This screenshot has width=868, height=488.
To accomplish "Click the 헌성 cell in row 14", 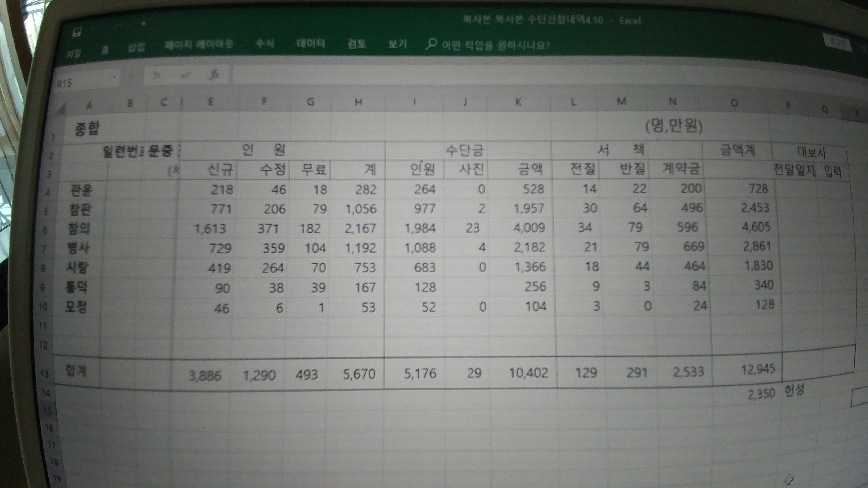I will click(794, 391).
